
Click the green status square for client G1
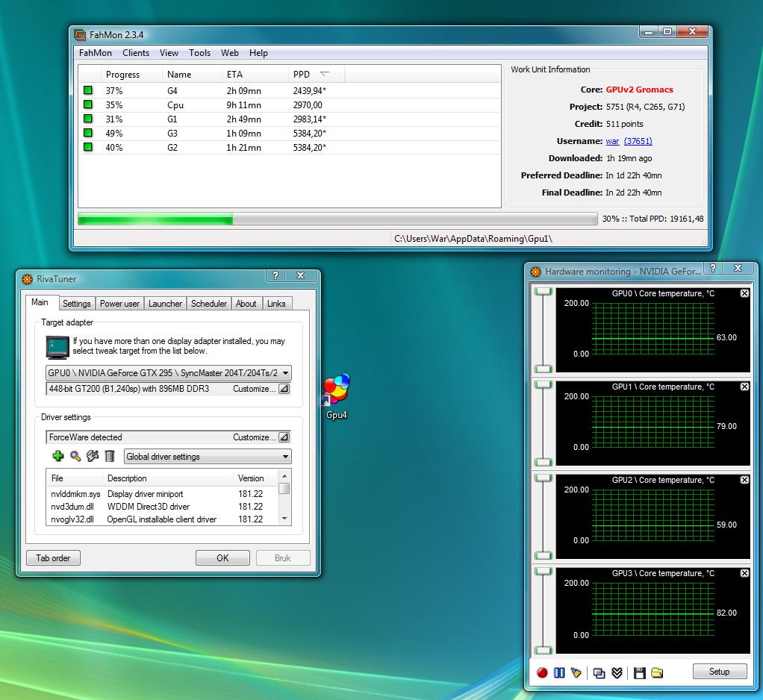coord(88,118)
